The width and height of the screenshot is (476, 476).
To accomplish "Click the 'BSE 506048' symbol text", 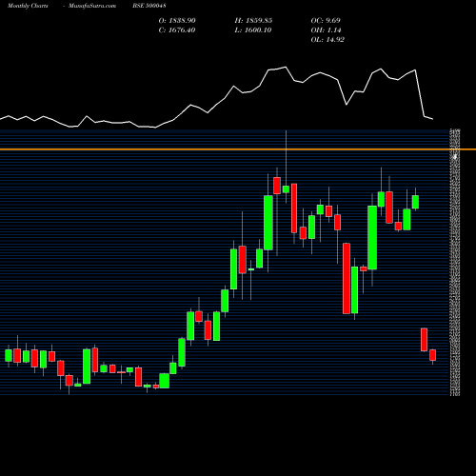I will tap(149, 6).
